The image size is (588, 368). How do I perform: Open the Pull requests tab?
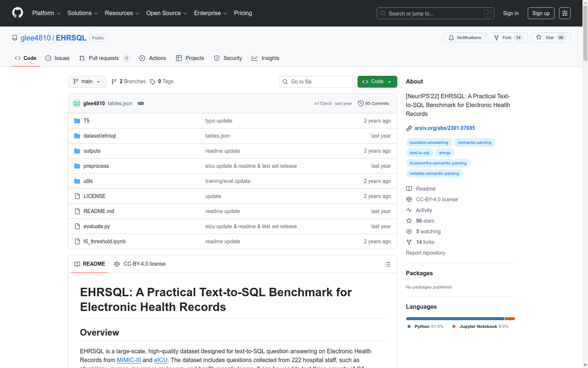104,58
